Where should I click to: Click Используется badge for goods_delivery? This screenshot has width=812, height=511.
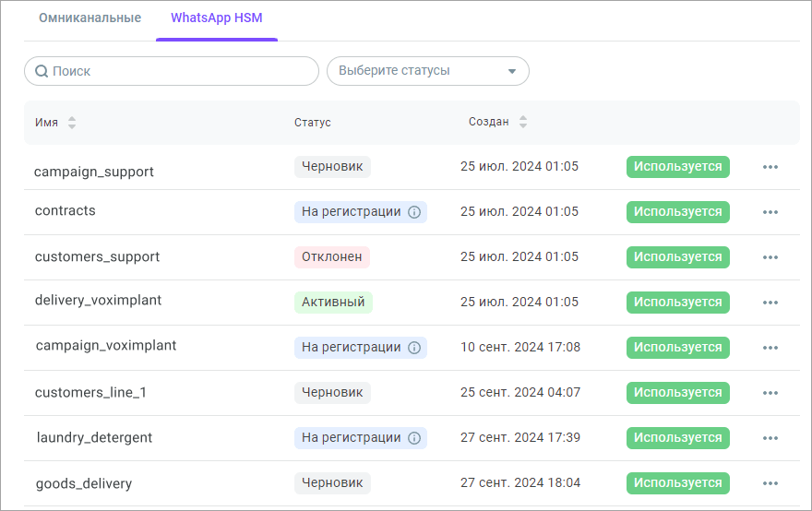point(678,483)
